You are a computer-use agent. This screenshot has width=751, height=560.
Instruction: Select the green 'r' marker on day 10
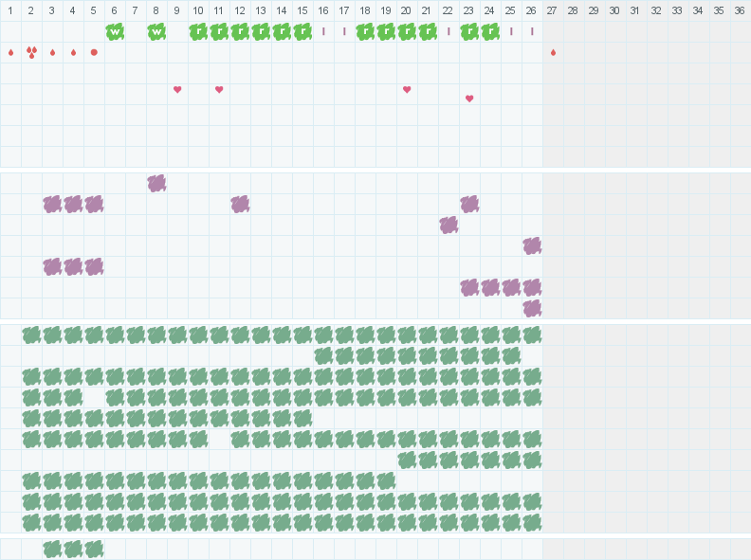[198, 31]
